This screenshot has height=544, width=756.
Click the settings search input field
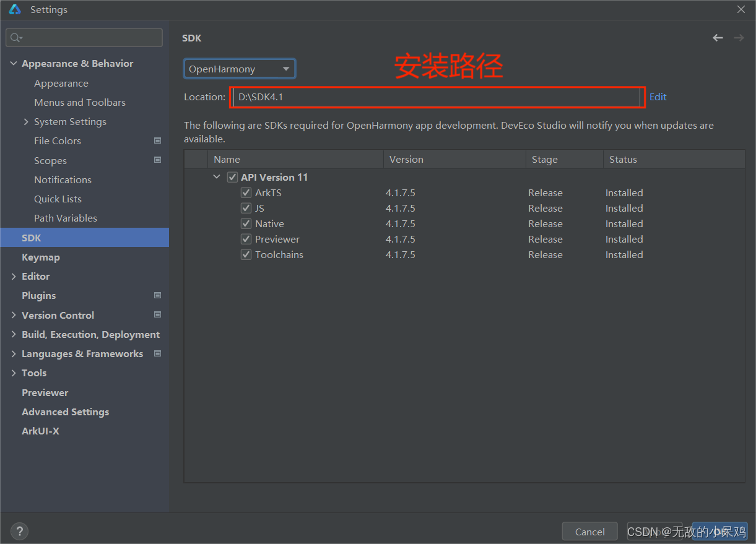pyautogui.click(x=84, y=38)
